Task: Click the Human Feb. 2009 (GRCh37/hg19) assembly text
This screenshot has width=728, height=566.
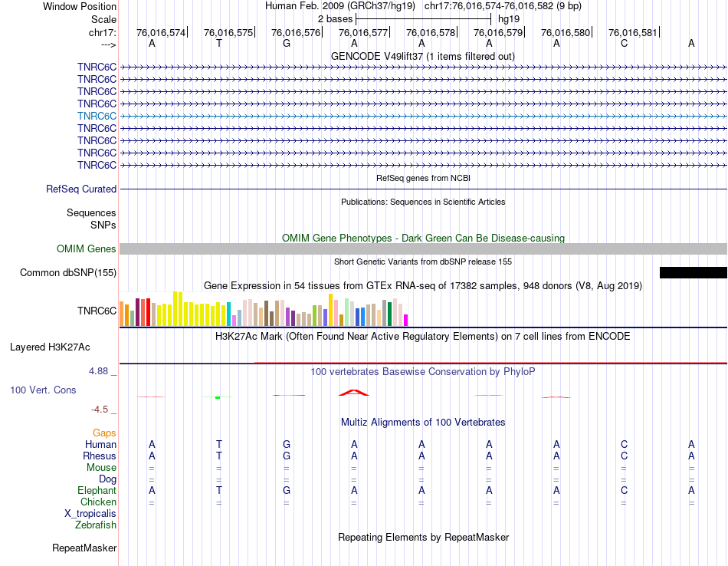Action: coord(342,6)
